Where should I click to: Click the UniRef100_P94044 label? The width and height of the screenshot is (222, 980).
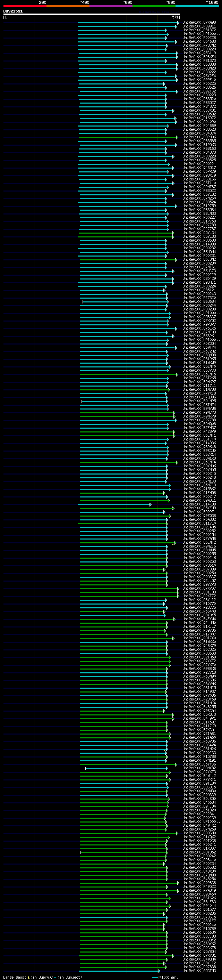click(199, 906)
